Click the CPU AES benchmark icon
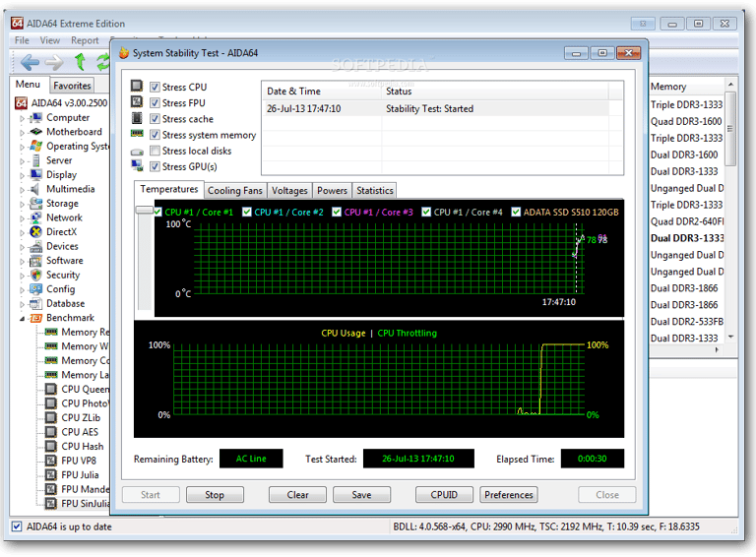Image resolution: width=756 pixels, height=557 pixels. tap(50, 432)
